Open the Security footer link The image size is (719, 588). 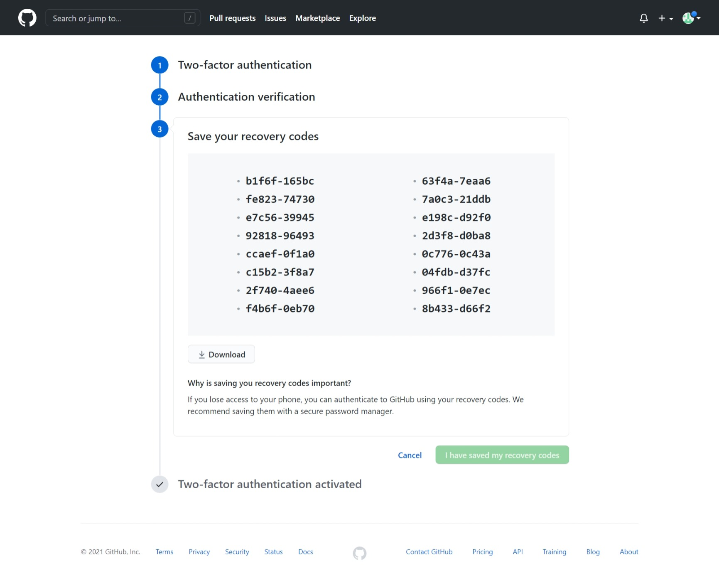point(237,552)
